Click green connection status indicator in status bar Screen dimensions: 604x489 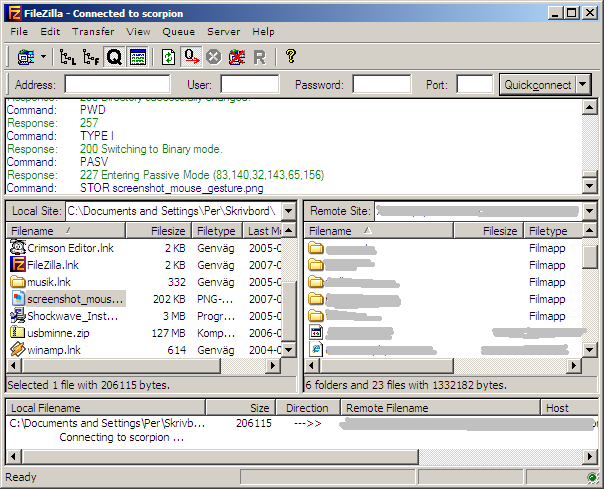pos(592,477)
